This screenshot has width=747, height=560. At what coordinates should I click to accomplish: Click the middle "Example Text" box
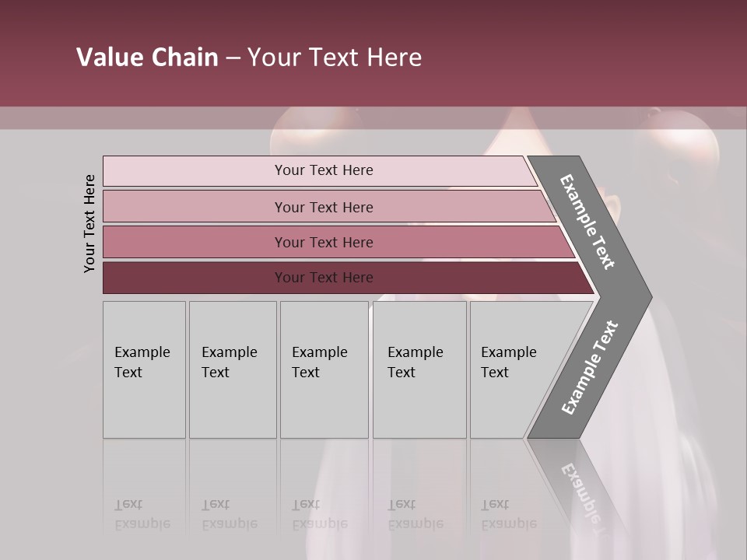[324, 369]
